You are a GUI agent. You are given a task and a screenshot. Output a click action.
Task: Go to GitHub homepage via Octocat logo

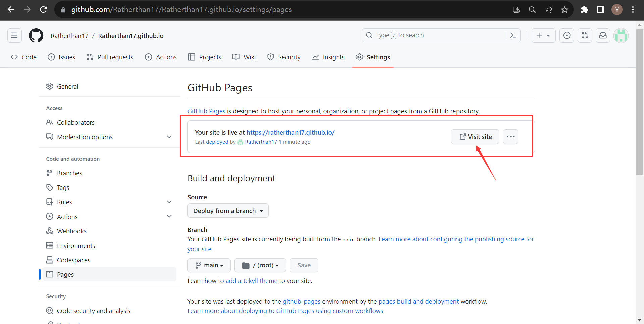click(x=36, y=35)
